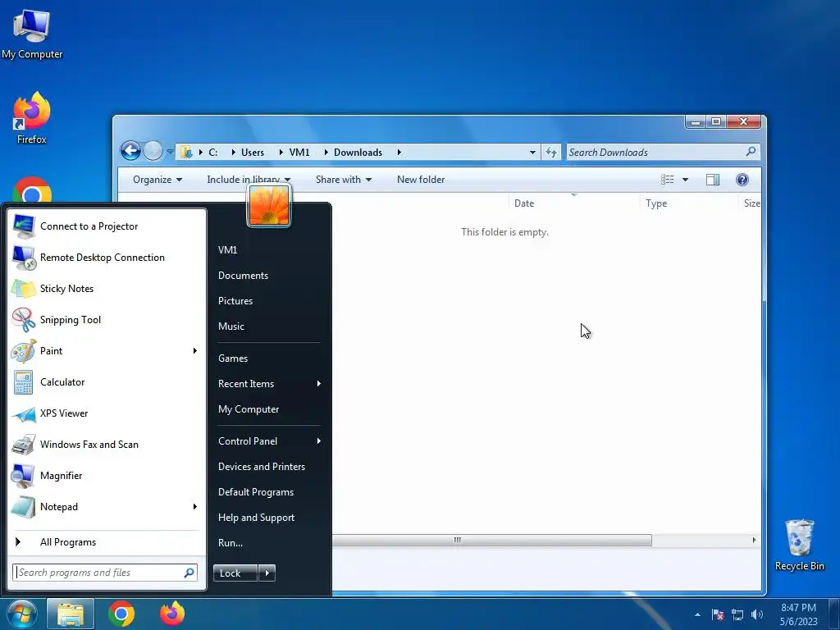Viewport: 840px width, 630px height.
Task: Open My Computer from Start menu
Action: (249, 409)
